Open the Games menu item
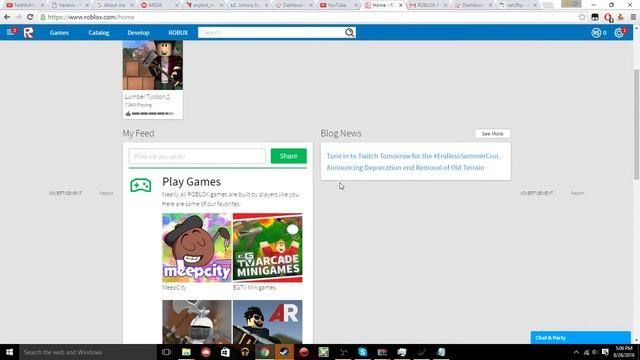 point(59,33)
